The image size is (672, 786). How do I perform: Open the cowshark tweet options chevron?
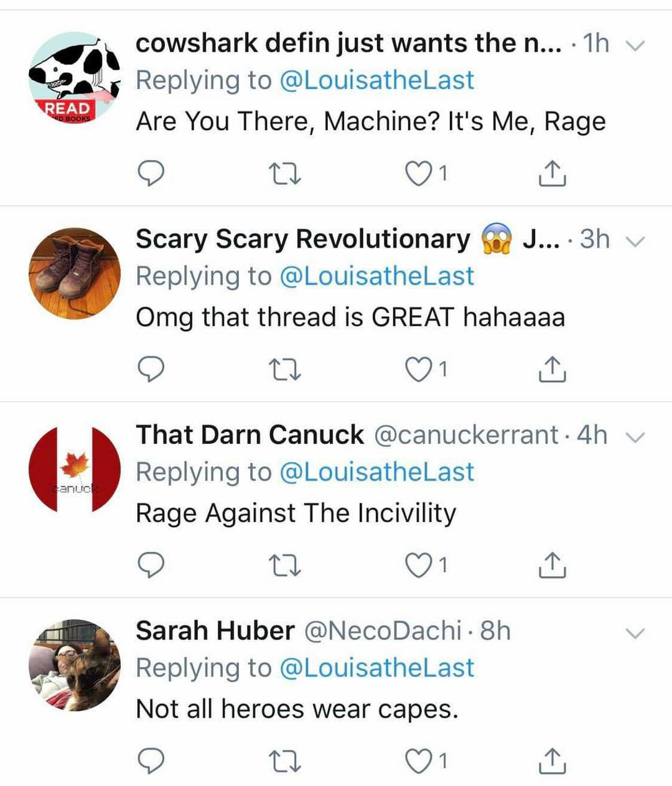coord(635,45)
